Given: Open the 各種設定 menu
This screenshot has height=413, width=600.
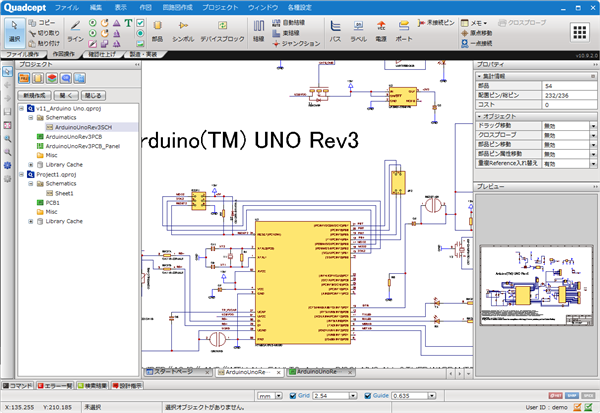Looking at the screenshot, I should (300, 7).
